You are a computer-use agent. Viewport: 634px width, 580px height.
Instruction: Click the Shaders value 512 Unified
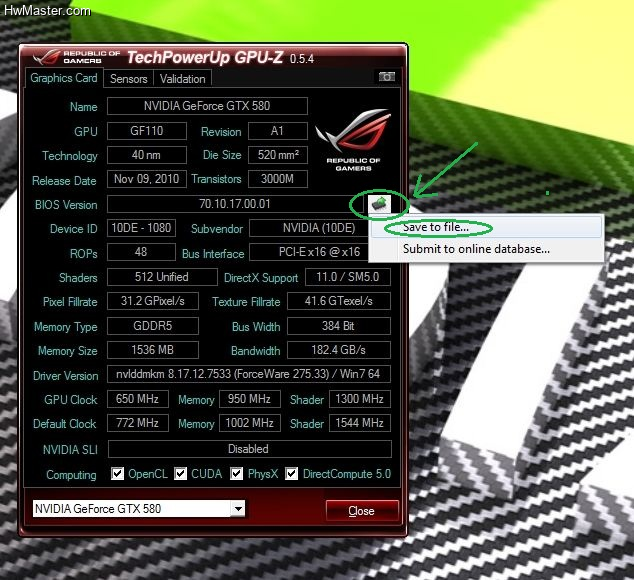[x=162, y=277]
